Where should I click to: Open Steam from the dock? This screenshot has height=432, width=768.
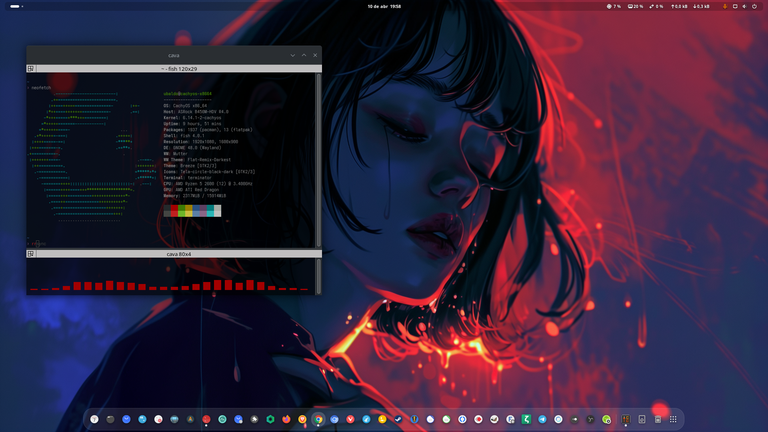coord(398,419)
